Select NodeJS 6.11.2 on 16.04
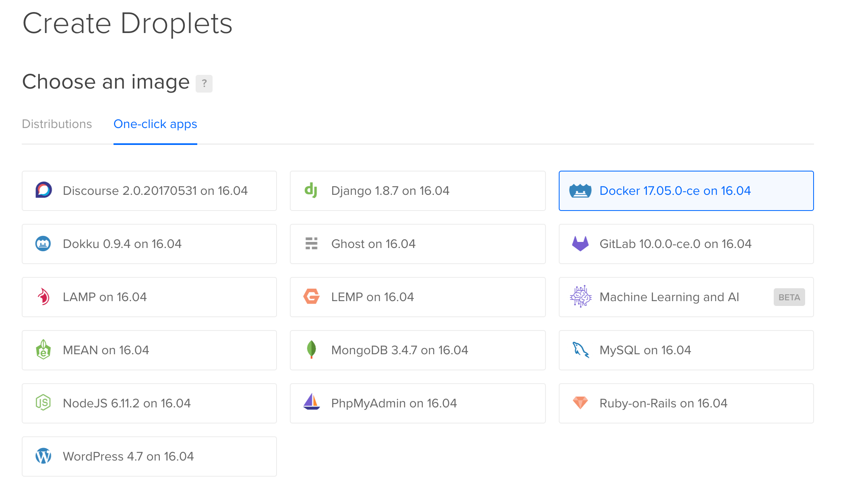The height and width of the screenshot is (504, 847). pyautogui.click(x=149, y=403)
